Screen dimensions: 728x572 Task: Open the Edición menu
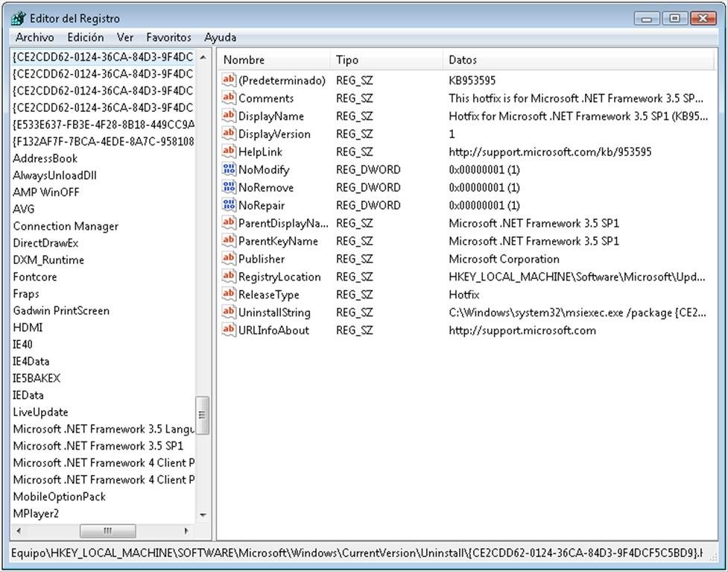click(86, 37)
